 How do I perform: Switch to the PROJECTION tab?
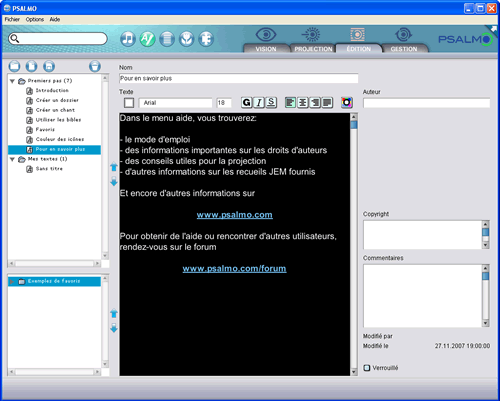point(313,49)
